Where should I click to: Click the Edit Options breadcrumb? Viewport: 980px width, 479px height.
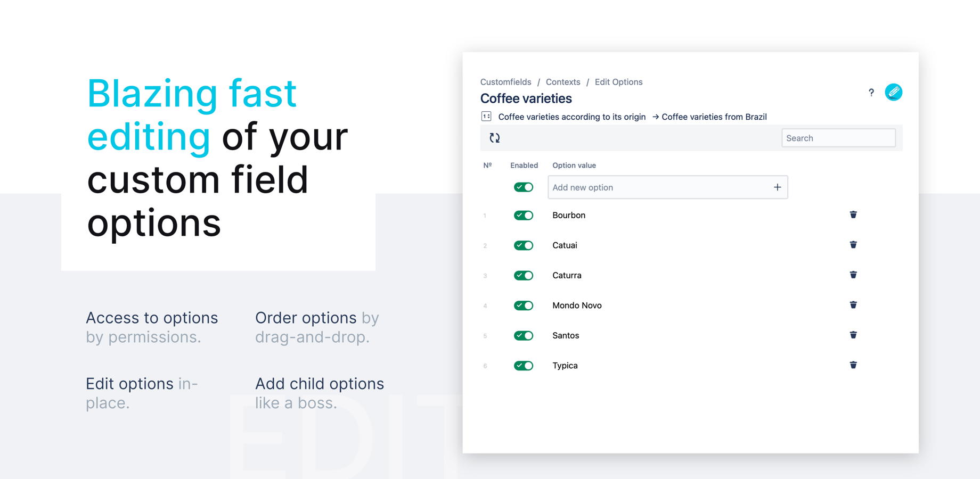click(618, 82)
